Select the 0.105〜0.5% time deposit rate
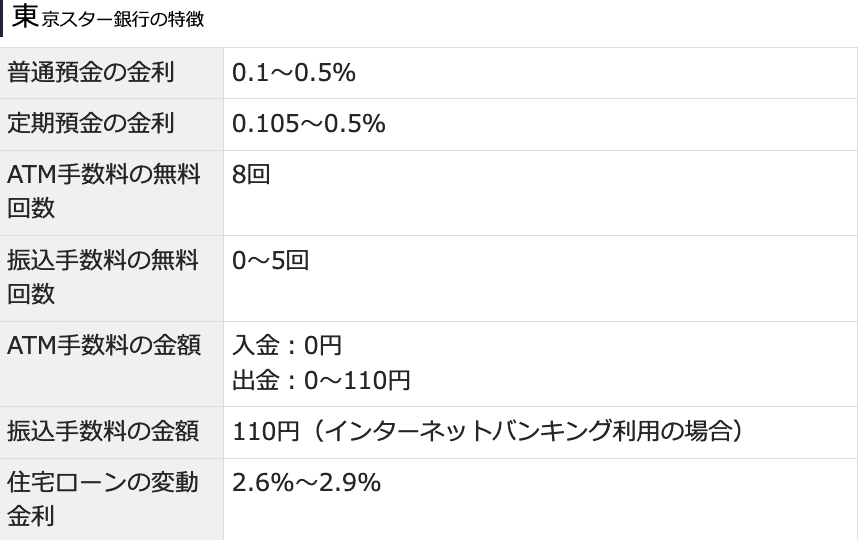Screen dimensions: 859x540 click(x=308, y=124)
